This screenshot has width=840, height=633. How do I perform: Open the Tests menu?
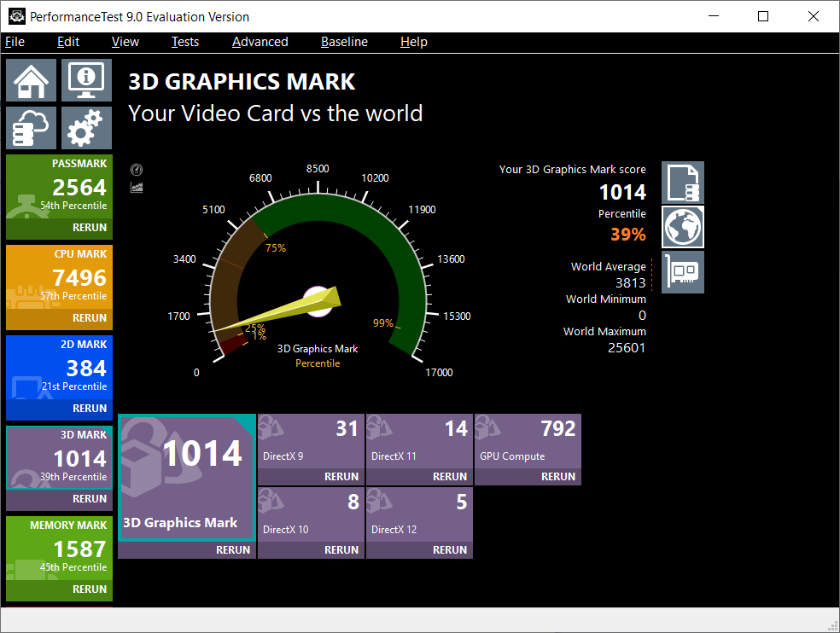tap(185, 42)
